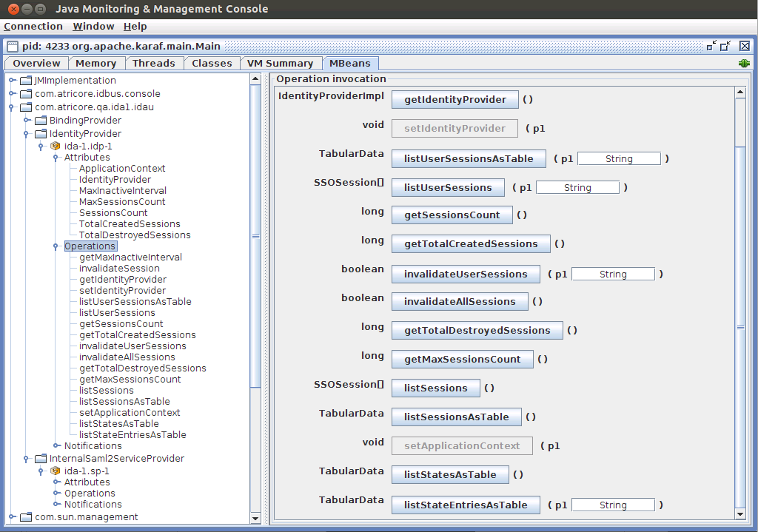
Task: Invoke the getIdentityProvider operation button
Action: pos(455,100)
